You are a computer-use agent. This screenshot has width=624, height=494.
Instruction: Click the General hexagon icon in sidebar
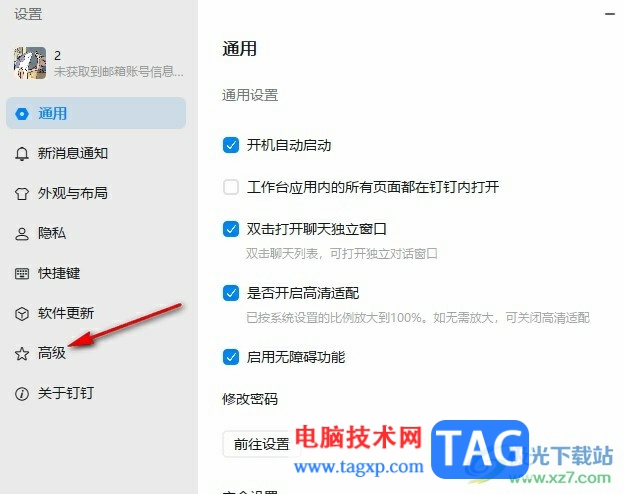coord(22,114)
